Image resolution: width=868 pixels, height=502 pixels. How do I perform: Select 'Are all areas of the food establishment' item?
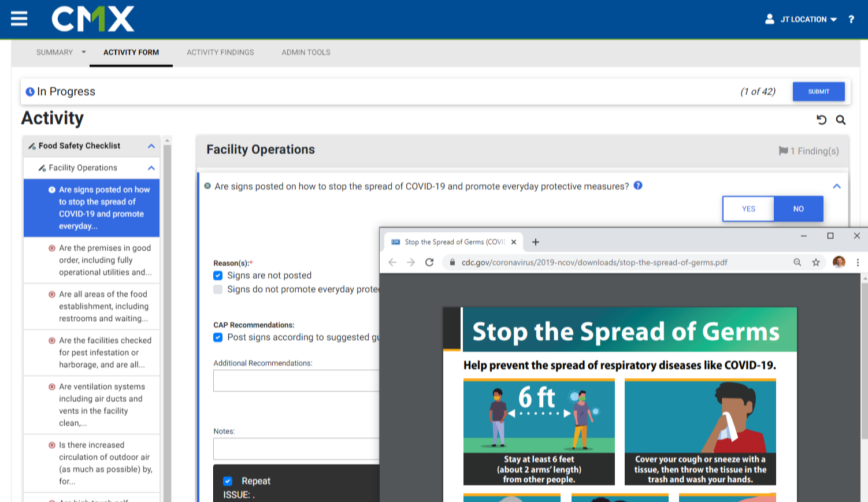(x=91, y=306)
